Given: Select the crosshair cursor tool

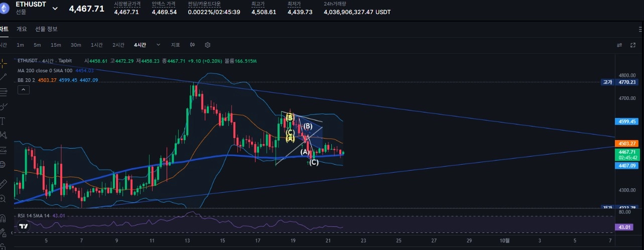Looking at the screenshot, I should coord(4,62).
